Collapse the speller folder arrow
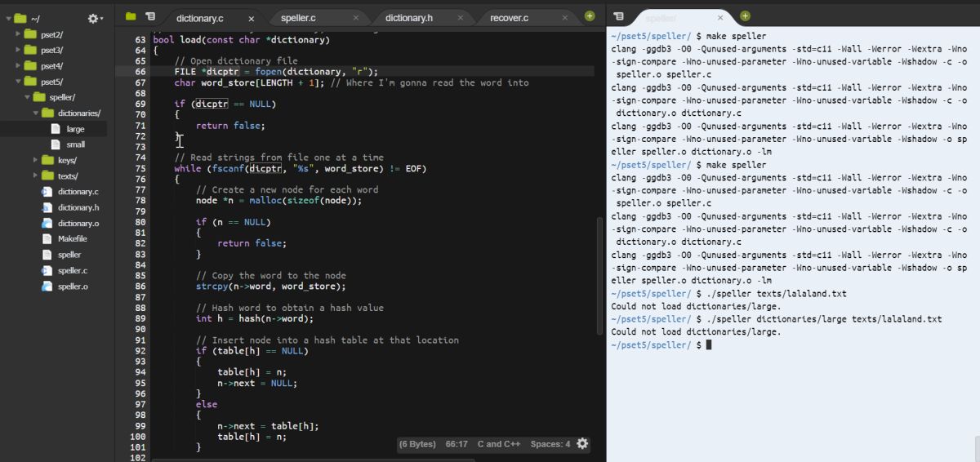The width and height of the screenshot is (980, 462). pos(27,97)
